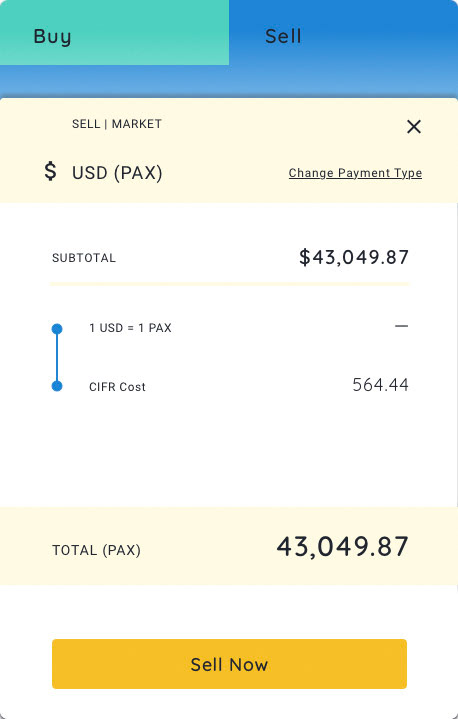Select the bottom blue CIFR dot

(x=57, y=386)
